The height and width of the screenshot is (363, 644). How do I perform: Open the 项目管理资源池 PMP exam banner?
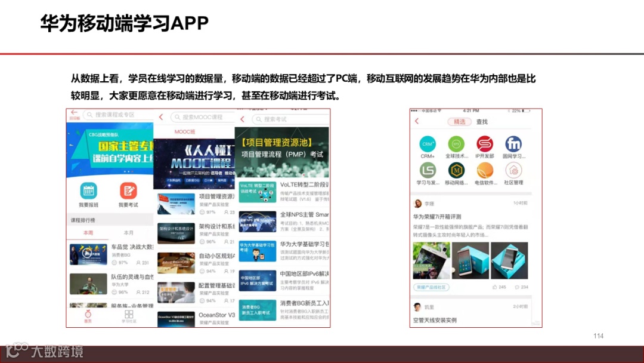tap(281, 152)
